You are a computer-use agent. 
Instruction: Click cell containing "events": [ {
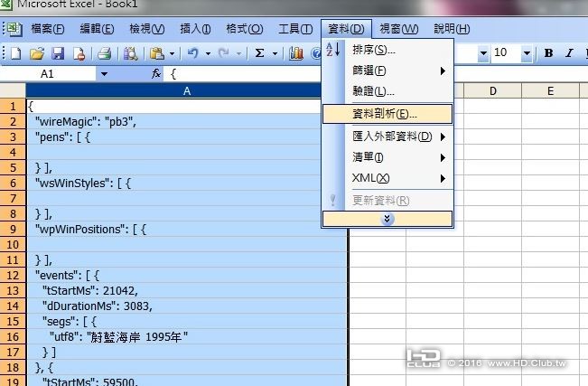pos(187,275)
